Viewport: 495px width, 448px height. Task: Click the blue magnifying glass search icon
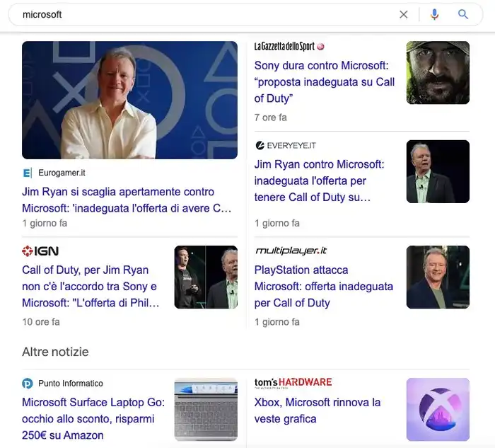click(462, 14)
